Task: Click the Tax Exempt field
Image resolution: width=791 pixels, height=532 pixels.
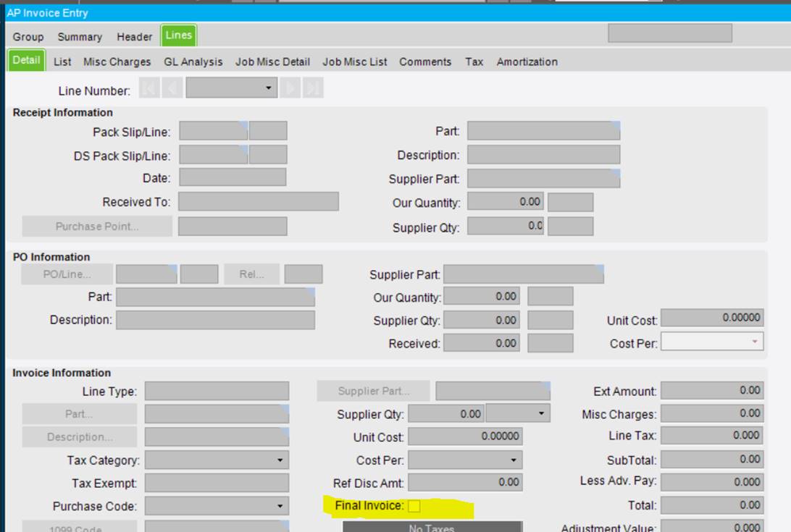Action: [x=217, y=483]
